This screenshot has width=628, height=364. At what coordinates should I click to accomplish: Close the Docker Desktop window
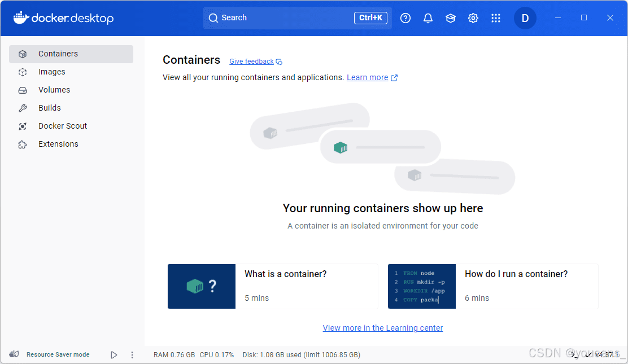click(610, 17)
